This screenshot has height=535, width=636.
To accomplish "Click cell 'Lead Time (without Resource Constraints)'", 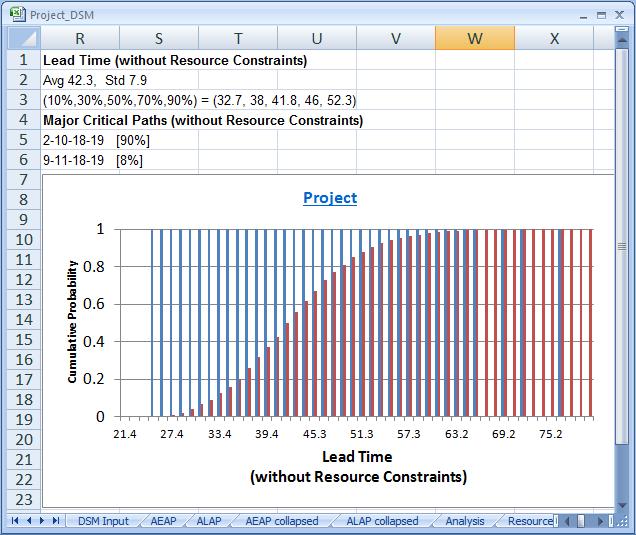I will tap(175, 60).
